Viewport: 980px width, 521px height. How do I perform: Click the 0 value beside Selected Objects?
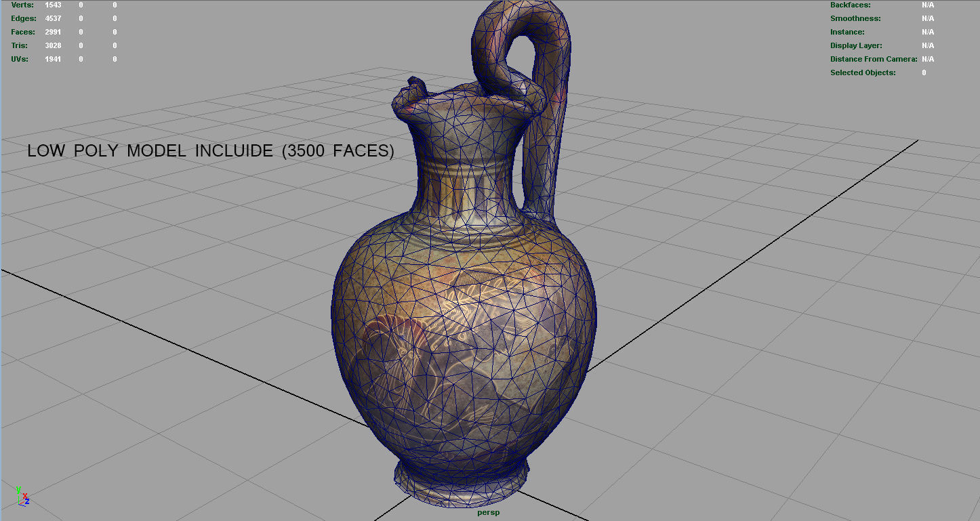924,72
